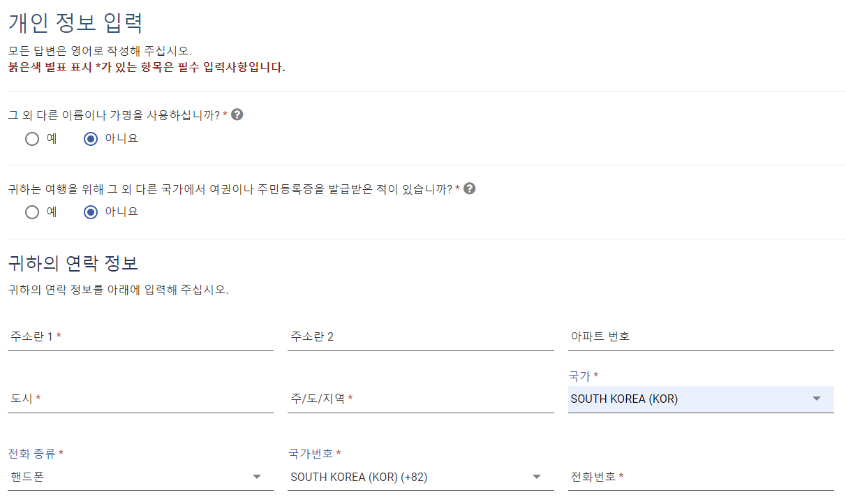Click the 국가 dropdown arrow icon
Screen dimensions: 846x504
pyautogui.click(x=815, y=399)
